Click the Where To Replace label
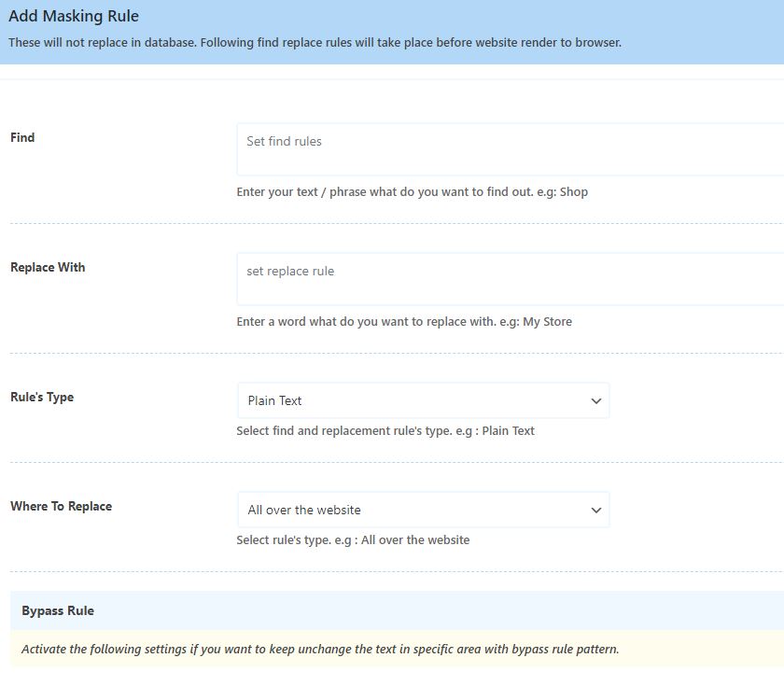The height and width of the screenshot is (686, 784). click(61, 506)
